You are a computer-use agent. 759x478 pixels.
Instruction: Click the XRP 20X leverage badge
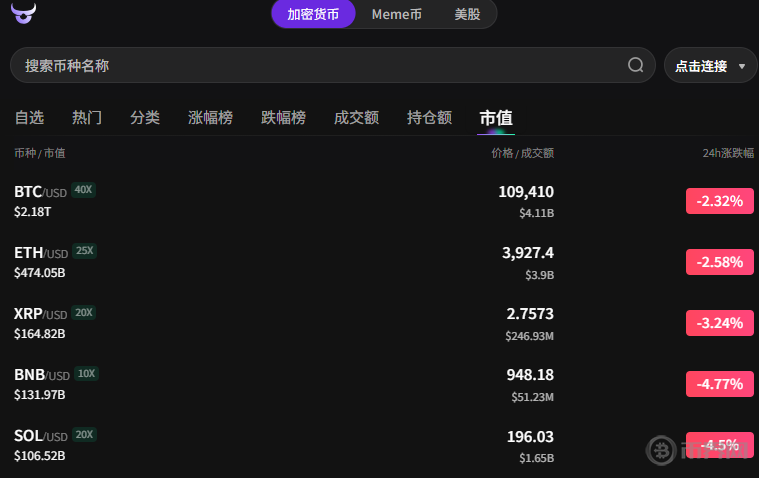click(84, 313)
